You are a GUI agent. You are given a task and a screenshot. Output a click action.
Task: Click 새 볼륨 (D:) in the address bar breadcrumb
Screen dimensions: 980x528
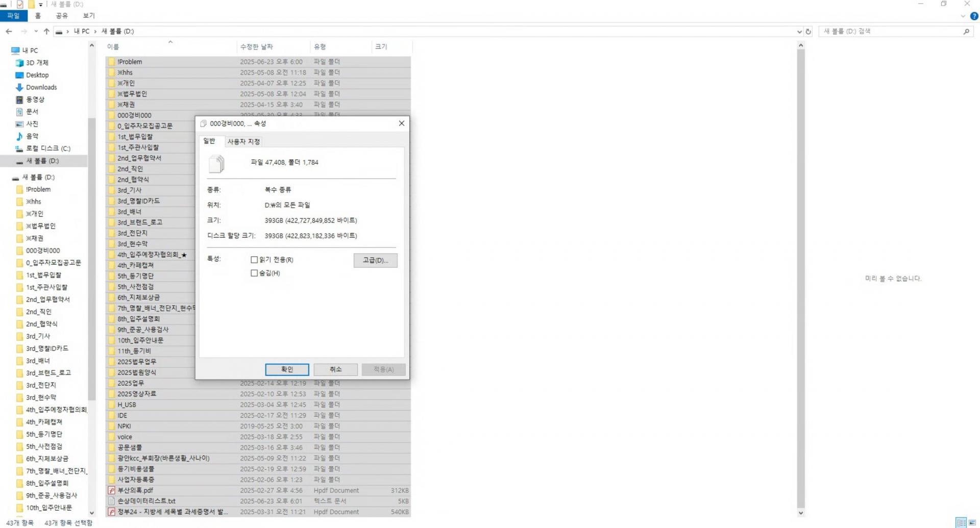click(117, 31)
